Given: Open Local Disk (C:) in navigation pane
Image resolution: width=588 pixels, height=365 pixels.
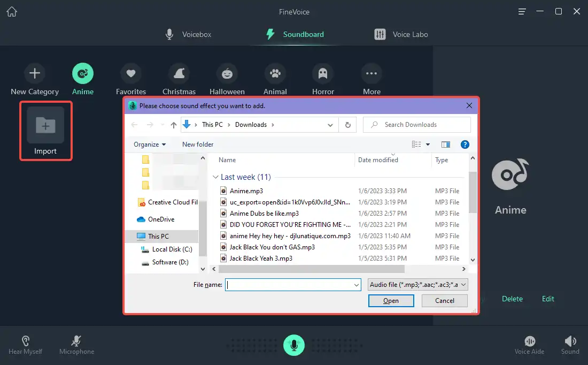Looking at the screenshot, I should pyautogui.click(x=166, y=249).
